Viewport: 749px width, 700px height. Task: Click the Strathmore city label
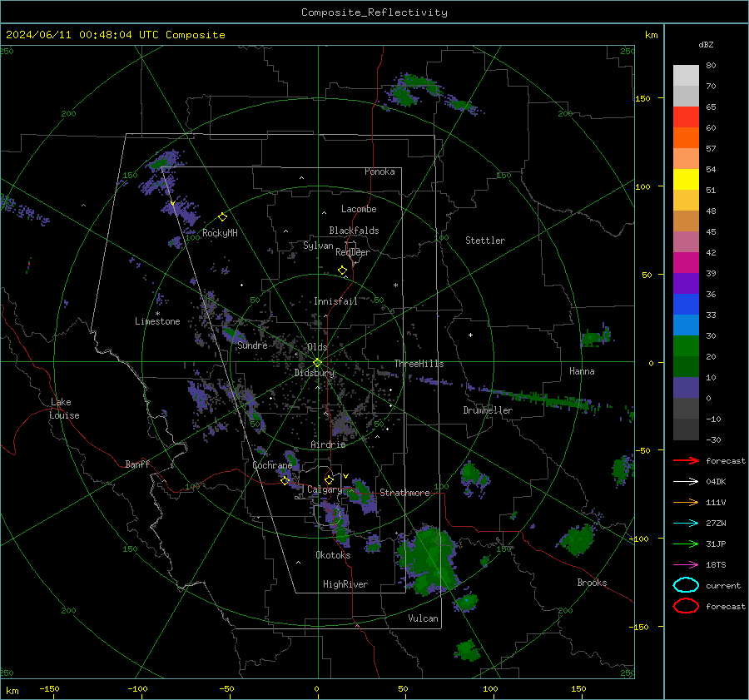coord(404,493)
